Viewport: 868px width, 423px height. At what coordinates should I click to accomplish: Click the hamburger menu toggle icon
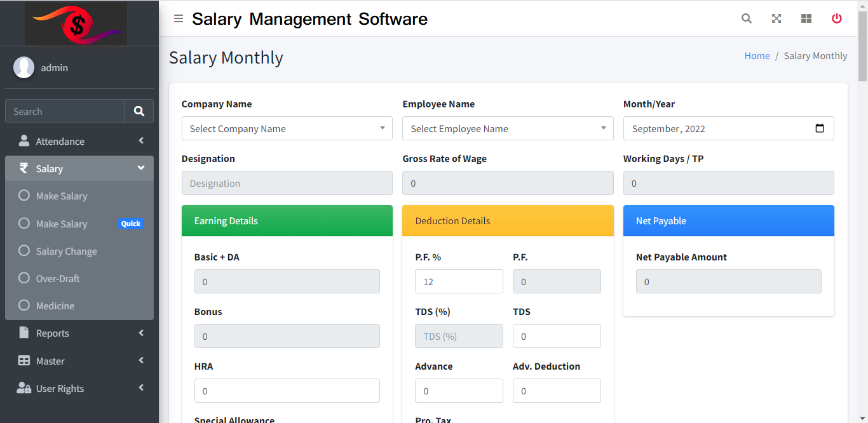coord(179,19)
